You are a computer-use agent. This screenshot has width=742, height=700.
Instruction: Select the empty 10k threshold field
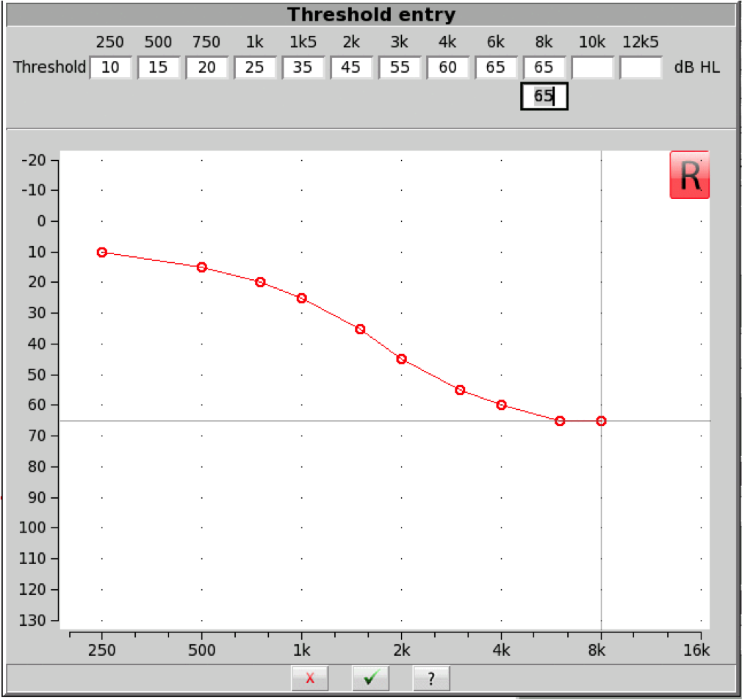coord(592,67)
